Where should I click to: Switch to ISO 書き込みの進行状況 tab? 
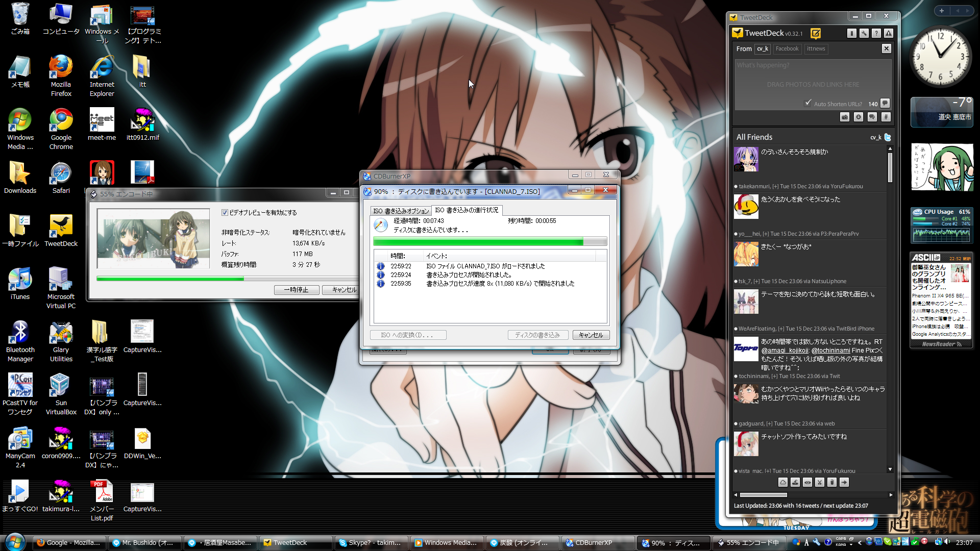click(x=467, y=210)
